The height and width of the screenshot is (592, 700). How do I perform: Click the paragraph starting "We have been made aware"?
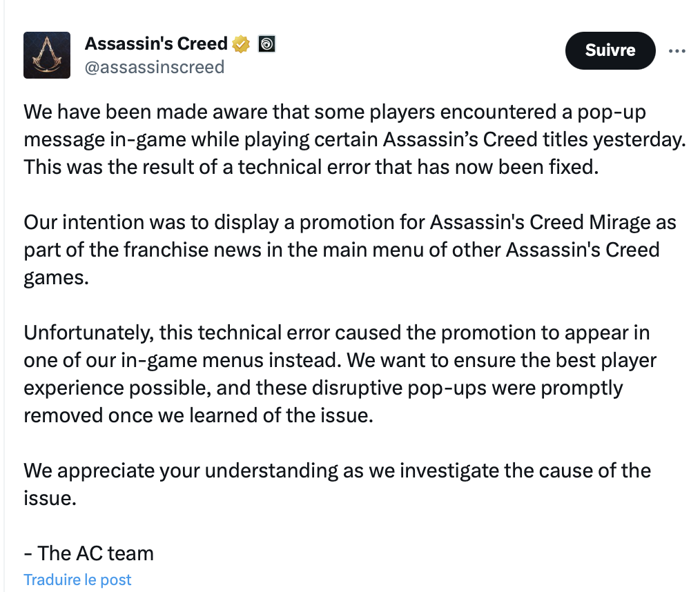coord(354,139)
